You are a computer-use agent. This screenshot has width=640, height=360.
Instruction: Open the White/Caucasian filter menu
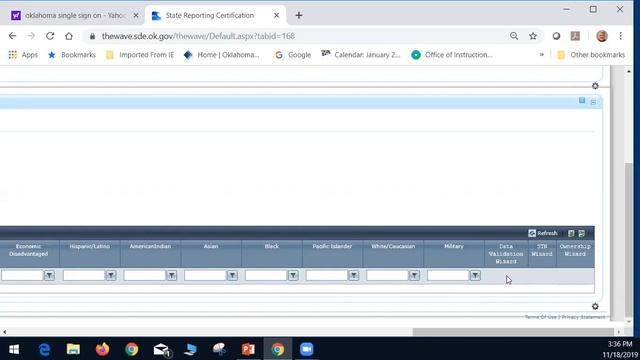click(x=414, y=276)
